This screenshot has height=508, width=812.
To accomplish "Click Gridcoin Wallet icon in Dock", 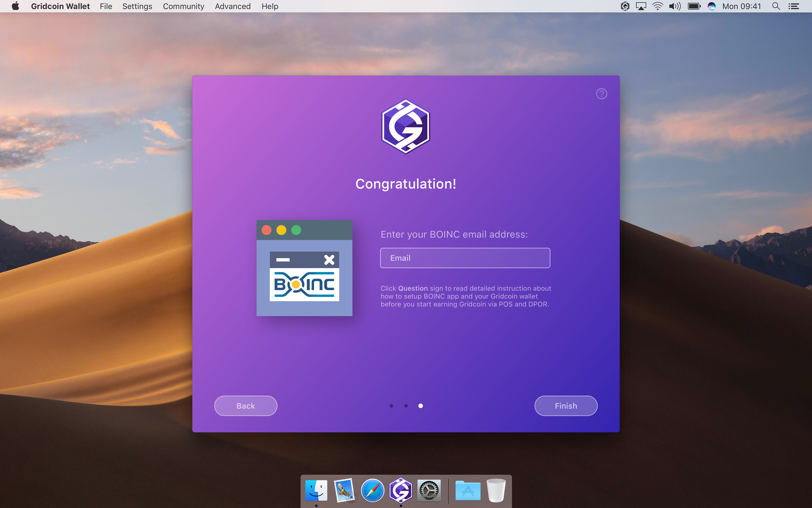I will coord(401,490).
